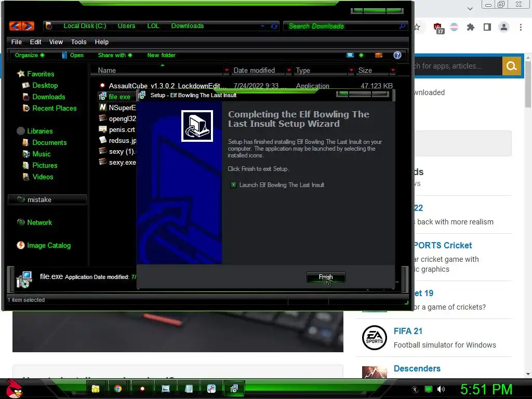Select the mistake computer entry in sidebar
The width and height of the screenshot is (532, 399).
pos(47,200)
